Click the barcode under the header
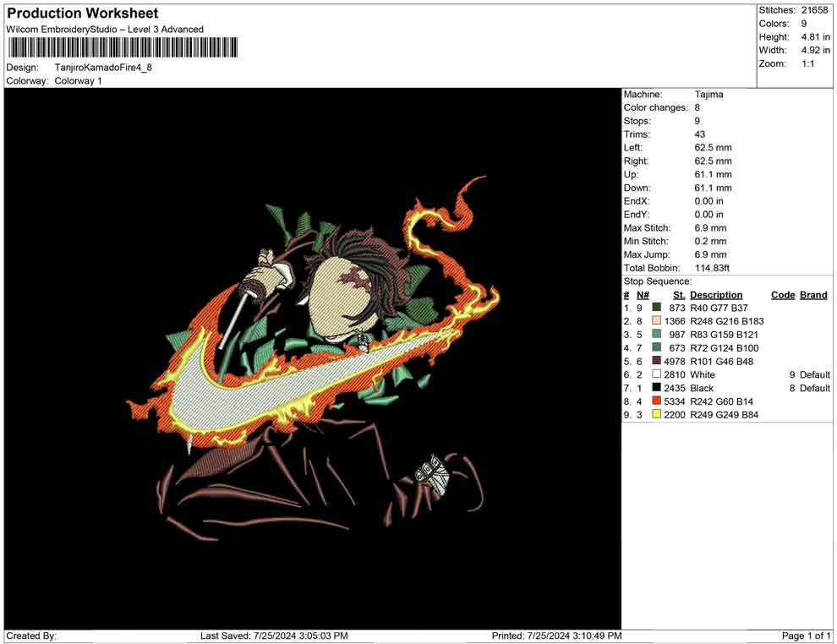This screenshot has height=644, width=837. (x=123, y=47)
